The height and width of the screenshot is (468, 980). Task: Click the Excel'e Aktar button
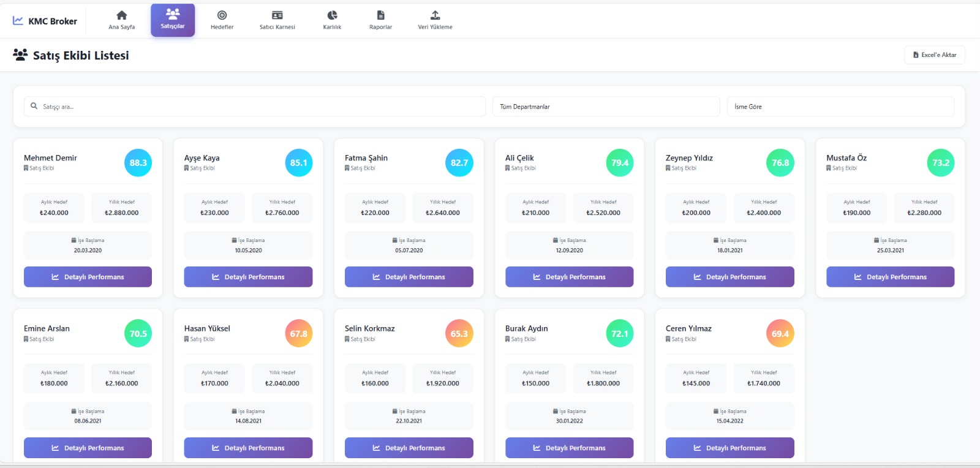tap(934, 55)
